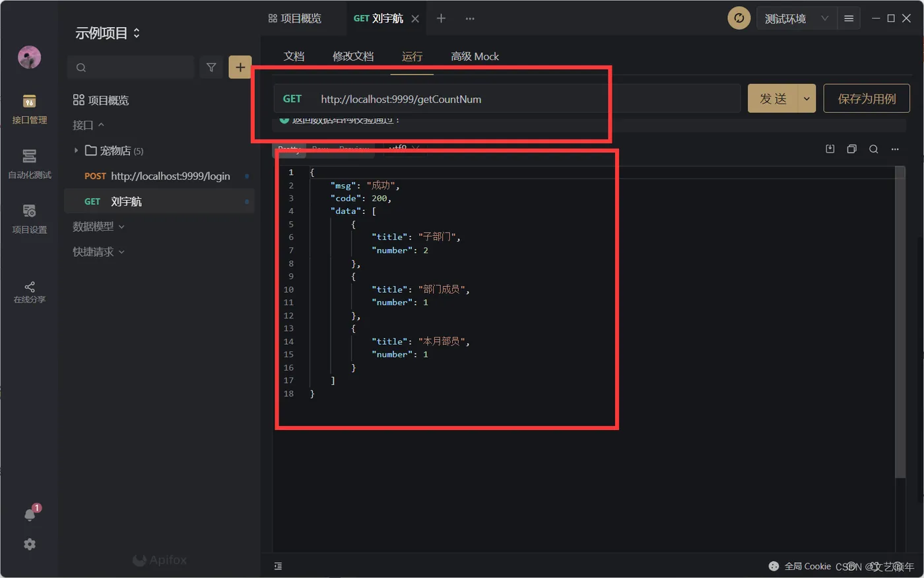
Task: Click the "title": "部门成员" line
Action: 420,289
